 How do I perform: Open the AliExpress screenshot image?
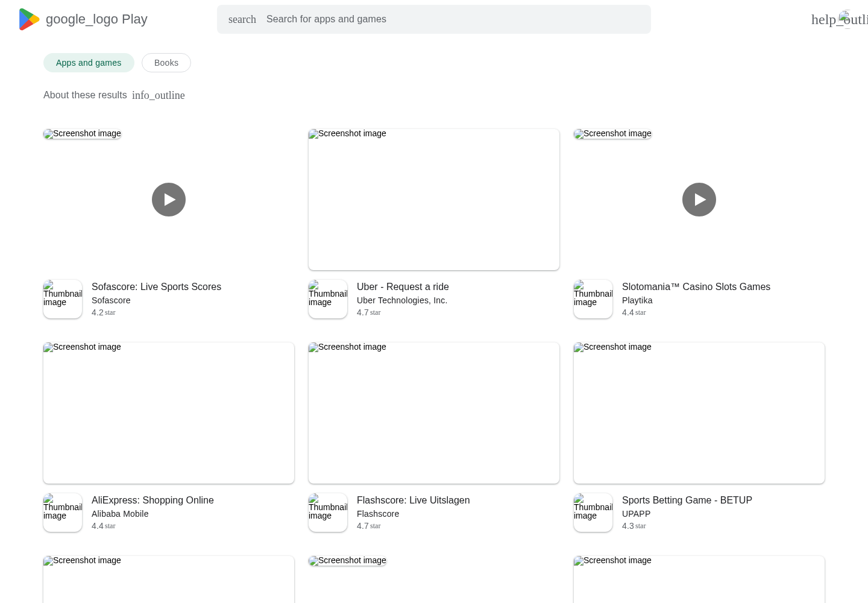click(169, 413)
